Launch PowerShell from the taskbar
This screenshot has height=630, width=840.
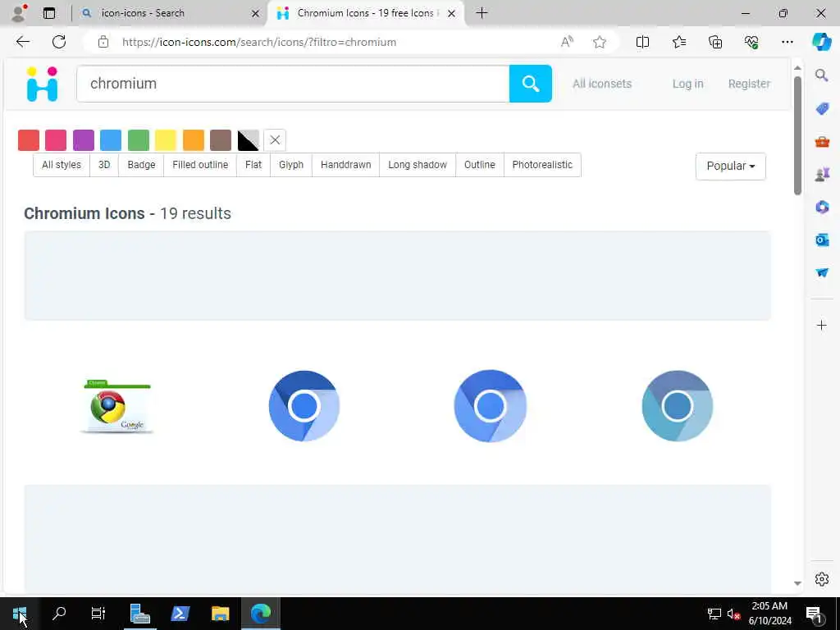point(180,614)
